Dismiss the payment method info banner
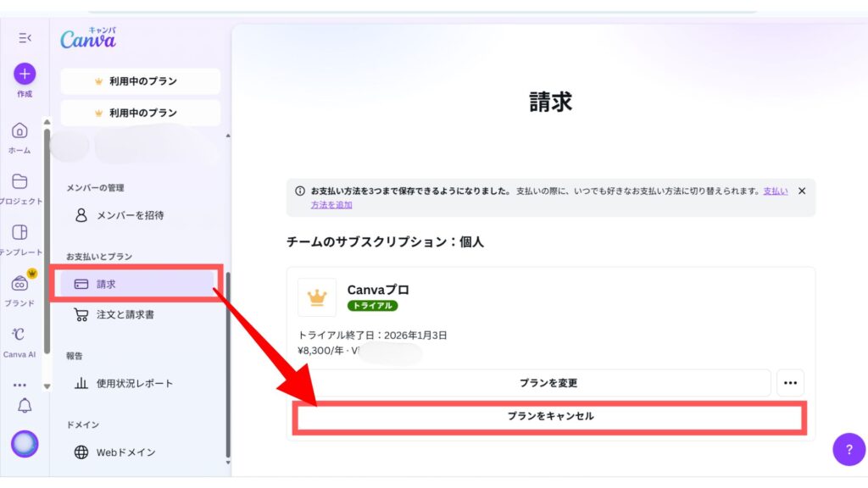 [802, 191]
